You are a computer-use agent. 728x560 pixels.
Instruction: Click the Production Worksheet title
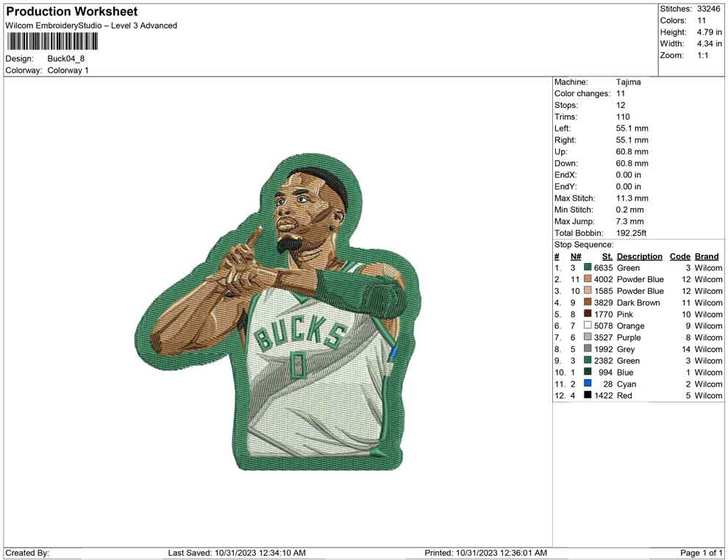[72, 12]
